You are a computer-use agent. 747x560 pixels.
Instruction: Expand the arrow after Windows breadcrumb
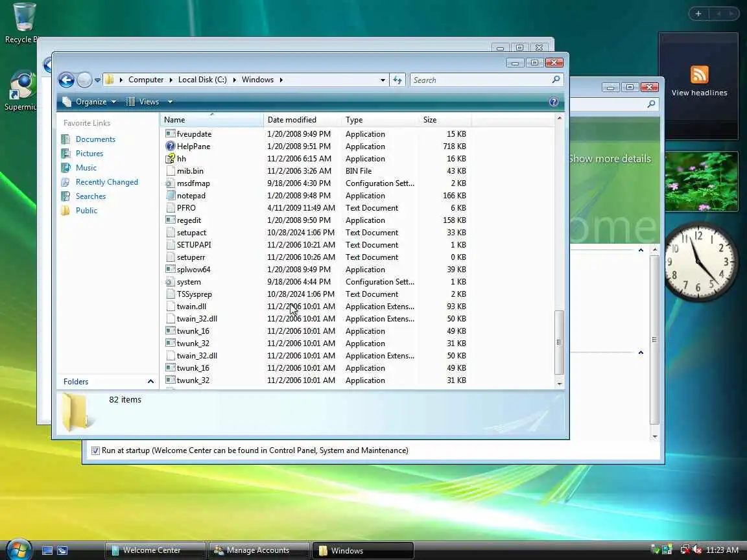pos(281,80)
